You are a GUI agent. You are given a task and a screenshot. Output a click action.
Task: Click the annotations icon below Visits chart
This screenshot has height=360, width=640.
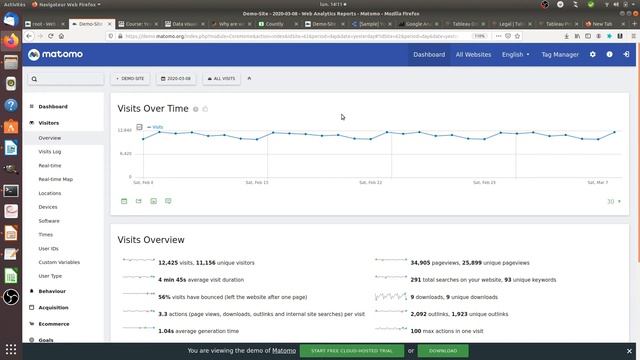click(x=168, y=201)
